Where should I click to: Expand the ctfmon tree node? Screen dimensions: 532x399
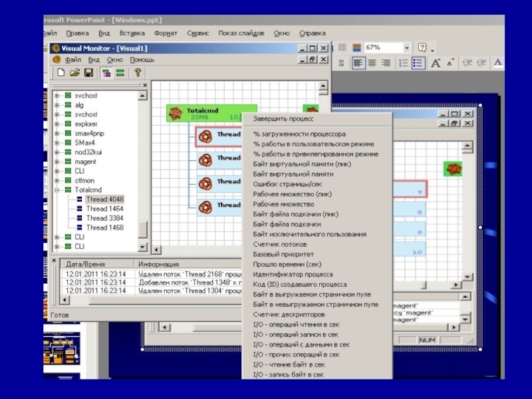click(x=57, y=180)
